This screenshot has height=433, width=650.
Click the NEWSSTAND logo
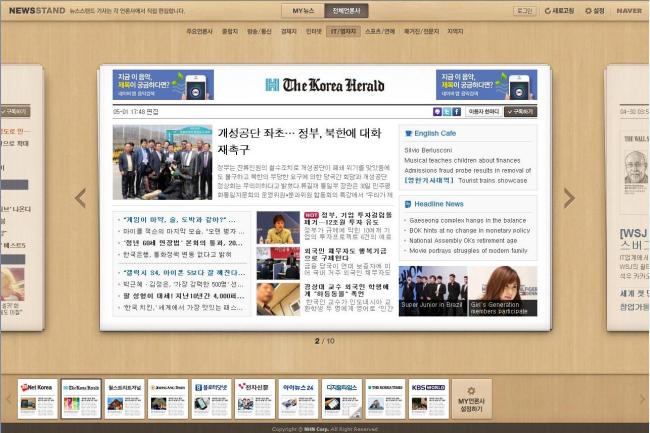[x=37, y=11]
